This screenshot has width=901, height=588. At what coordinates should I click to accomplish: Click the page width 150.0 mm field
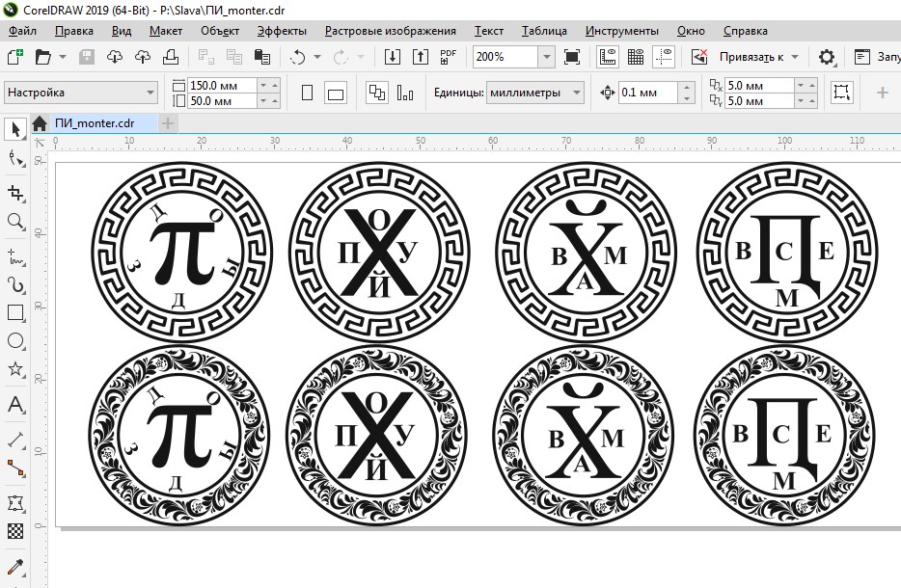pyautogui.click(x=222, y=86)
